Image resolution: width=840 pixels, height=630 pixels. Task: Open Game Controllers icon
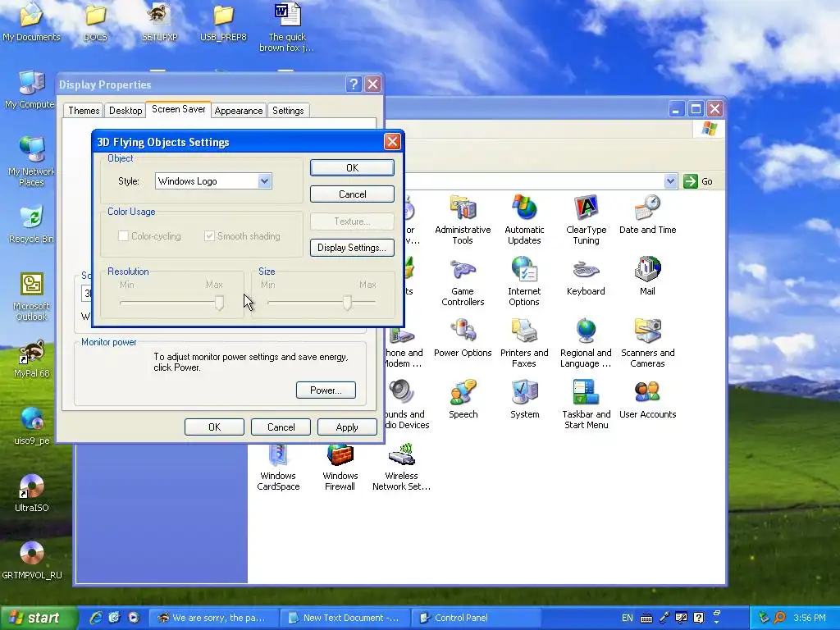463,281
